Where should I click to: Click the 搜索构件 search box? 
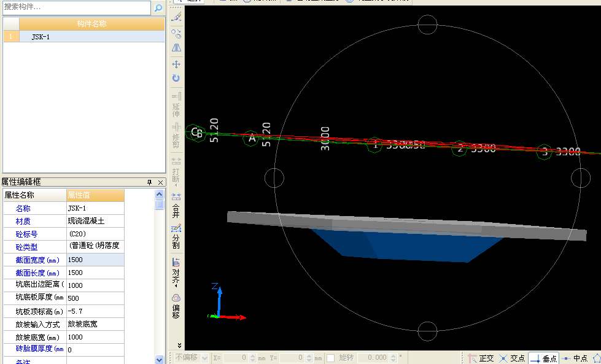tap(77, 7)
